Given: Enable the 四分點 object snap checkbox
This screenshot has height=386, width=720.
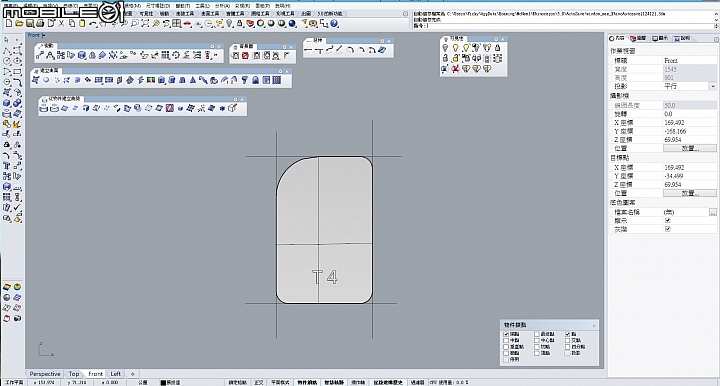Looking at the screenshot, I should (x=568, y=347).
